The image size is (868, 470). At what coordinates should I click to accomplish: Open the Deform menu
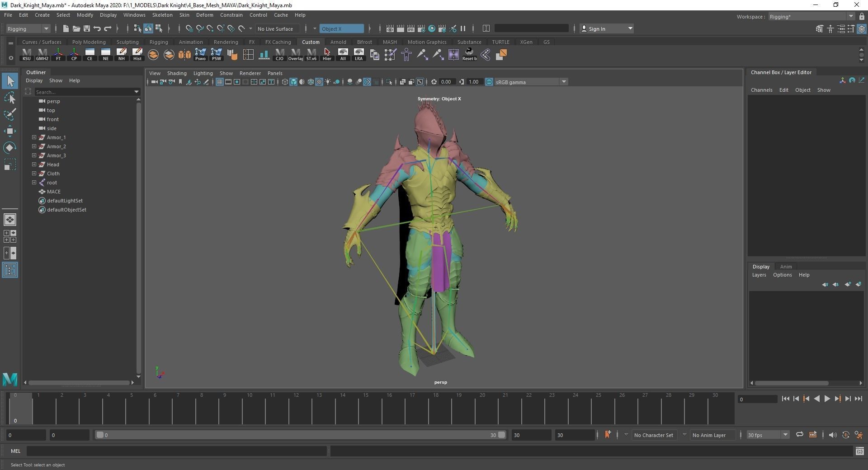point(204,15)
